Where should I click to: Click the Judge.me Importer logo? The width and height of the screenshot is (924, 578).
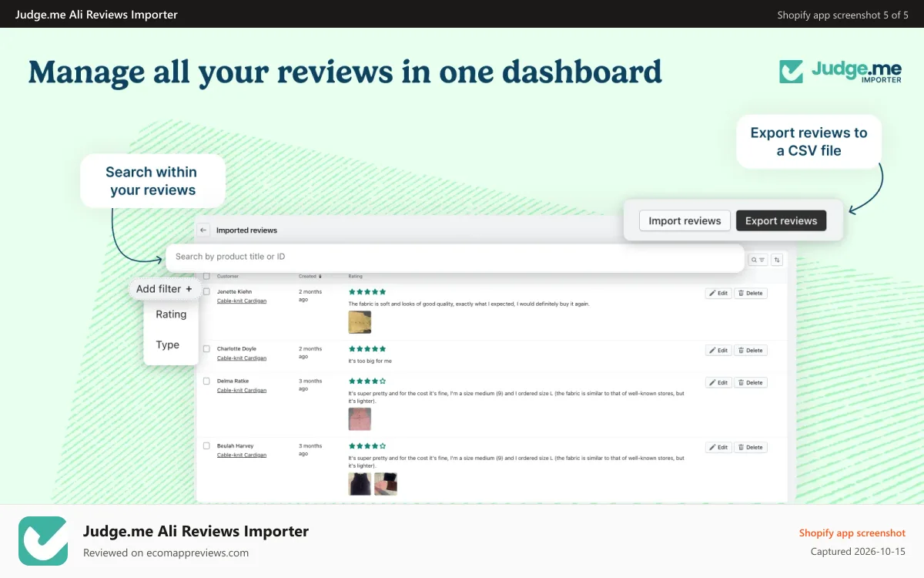pyautogui.click(x=840, y=72)
